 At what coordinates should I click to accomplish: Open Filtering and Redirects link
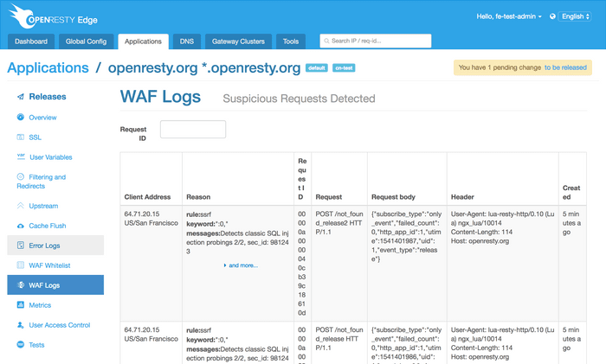42,182
